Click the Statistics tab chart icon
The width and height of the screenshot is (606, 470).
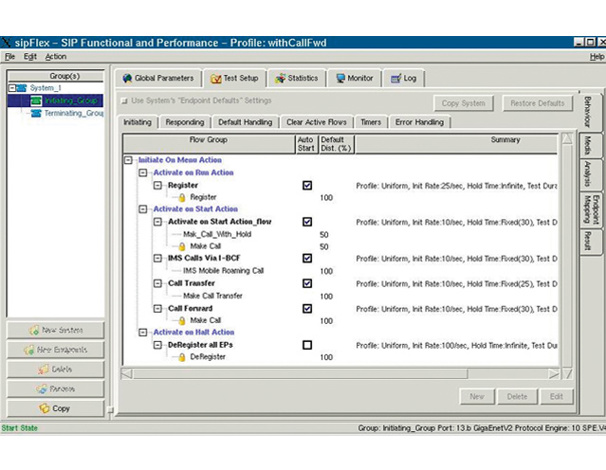pos(281,78)
